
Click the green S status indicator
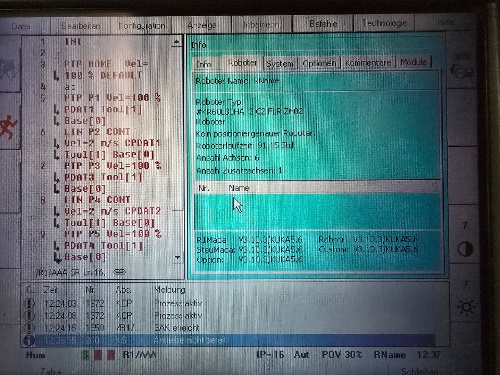(x=85, y=355)
